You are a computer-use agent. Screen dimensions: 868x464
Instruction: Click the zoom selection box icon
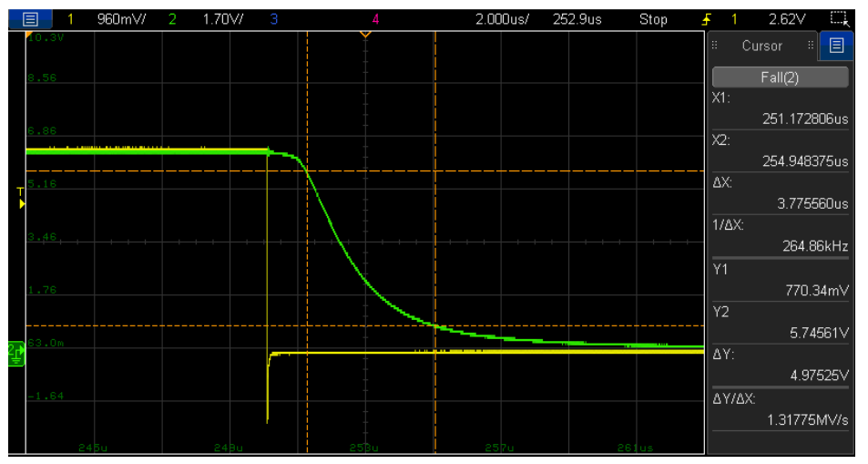(x=839, y=19)
